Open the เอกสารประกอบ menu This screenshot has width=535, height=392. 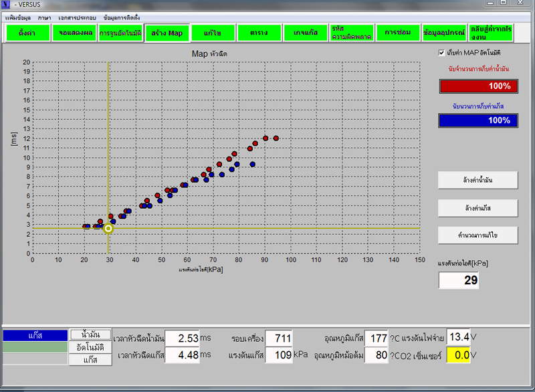click(77, 18)
